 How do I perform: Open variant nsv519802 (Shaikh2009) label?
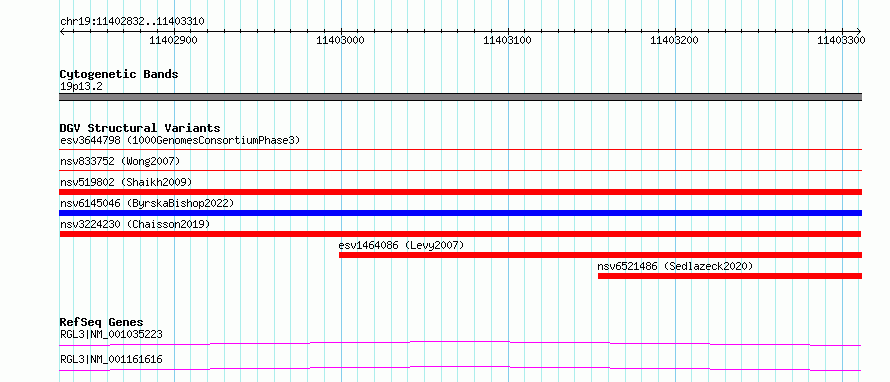tap(126, 183)
